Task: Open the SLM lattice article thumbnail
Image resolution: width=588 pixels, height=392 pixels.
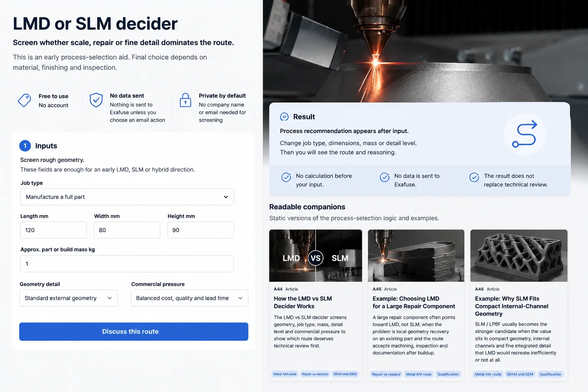Action: 519,256
